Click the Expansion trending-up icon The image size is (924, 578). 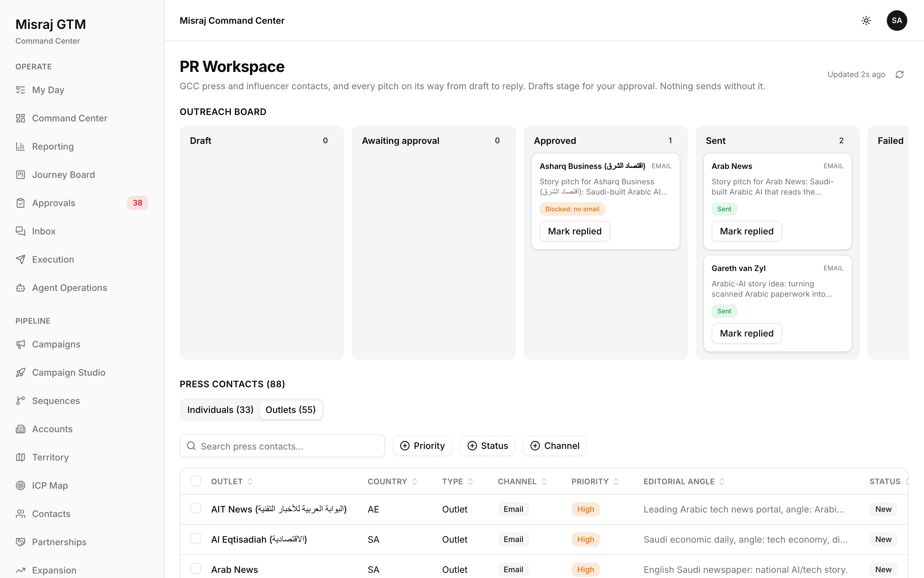(x=21, y=570)
